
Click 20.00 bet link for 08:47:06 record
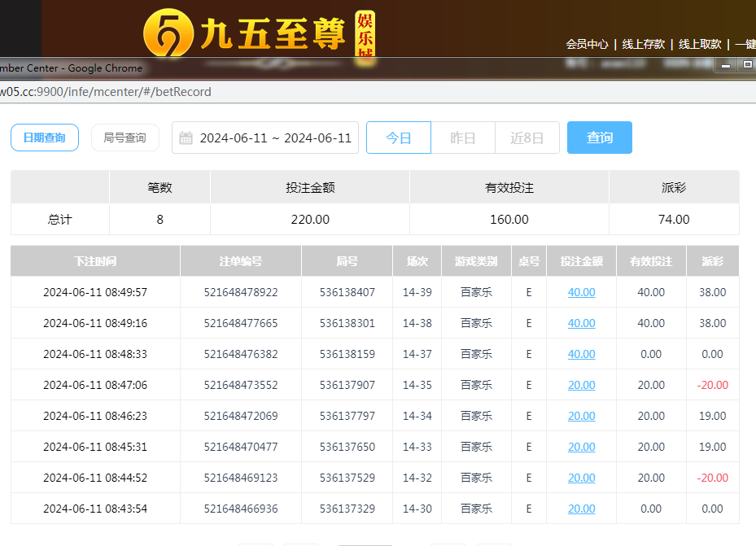tap(581, 385)
